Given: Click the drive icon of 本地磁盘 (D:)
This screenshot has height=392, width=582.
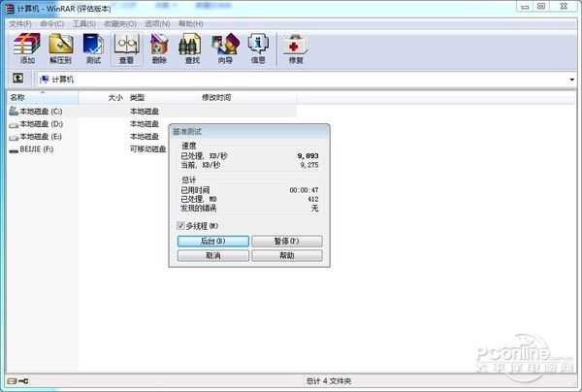Looking at the screenshot, I should (14, 125).
